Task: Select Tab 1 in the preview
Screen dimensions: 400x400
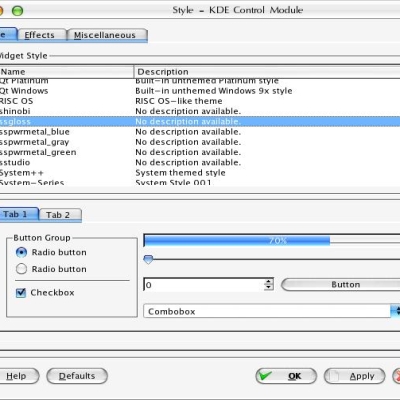Action: pyautogui.click(x=18, y=214)
